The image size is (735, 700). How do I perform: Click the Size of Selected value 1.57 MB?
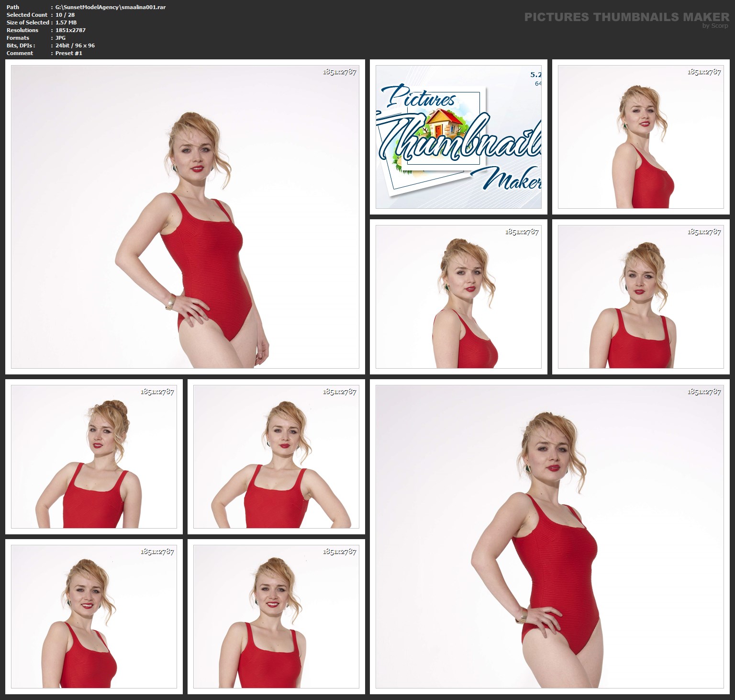click(66, 23)
